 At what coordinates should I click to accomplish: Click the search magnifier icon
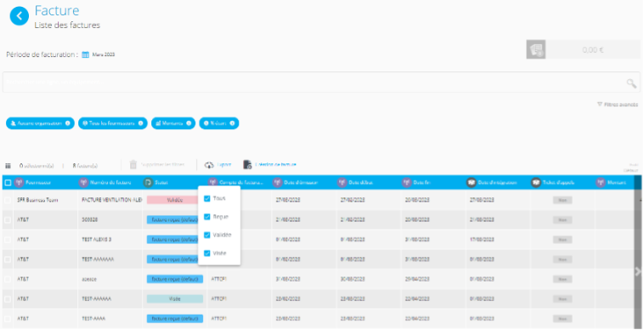click(x=631, y=83)
